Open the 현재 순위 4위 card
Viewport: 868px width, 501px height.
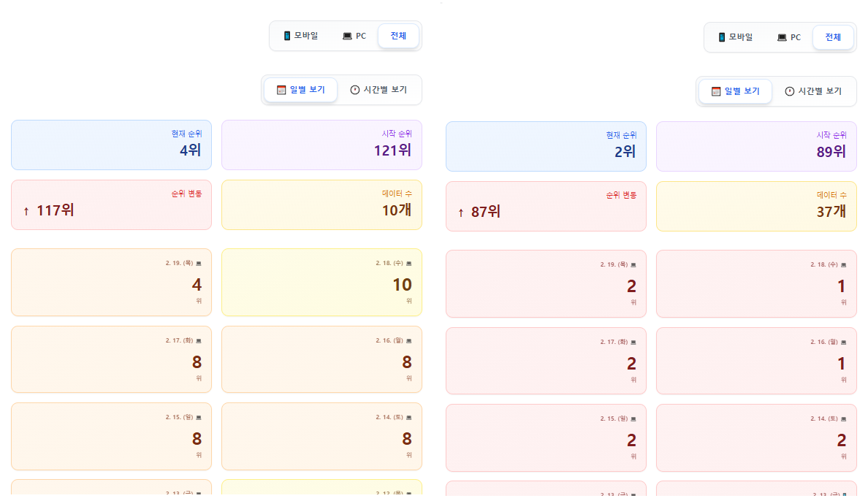pos(111,145)
